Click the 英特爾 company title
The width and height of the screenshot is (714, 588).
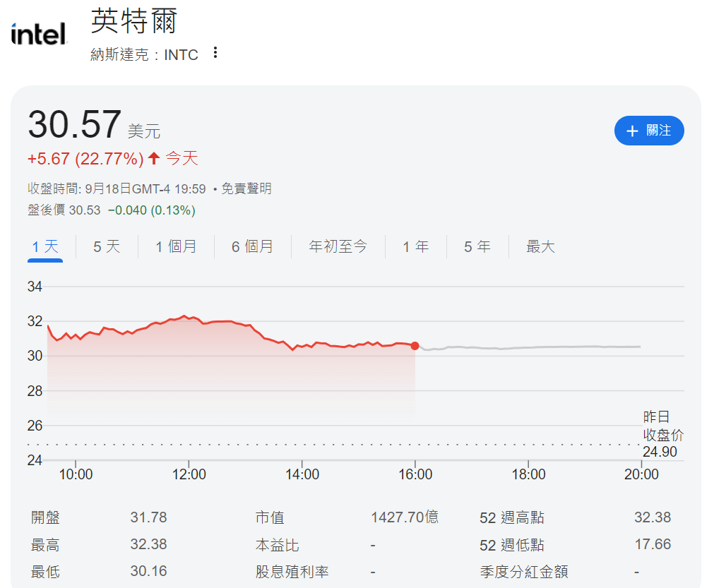[134, 21]
